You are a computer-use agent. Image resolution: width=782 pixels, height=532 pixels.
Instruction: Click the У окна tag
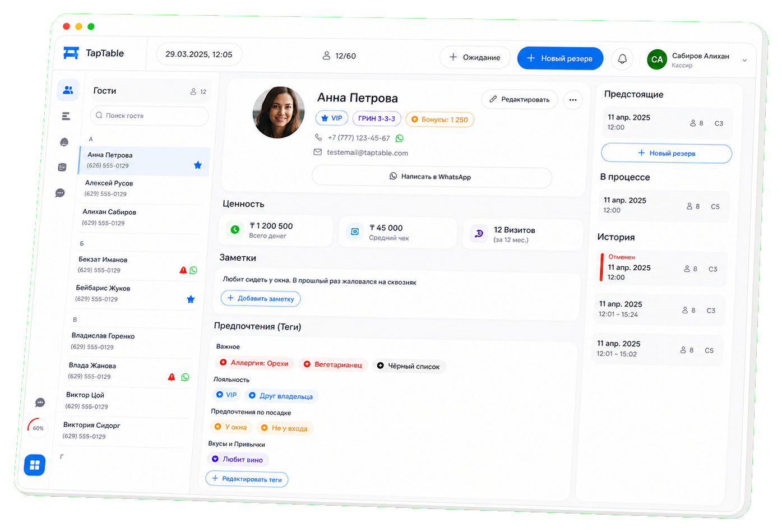click(x=231, y=427)
